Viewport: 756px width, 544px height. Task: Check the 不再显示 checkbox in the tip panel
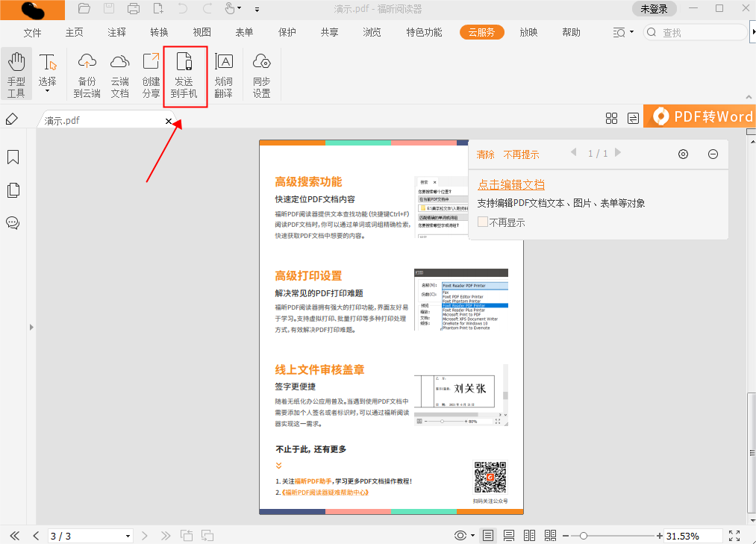point(481,222)
